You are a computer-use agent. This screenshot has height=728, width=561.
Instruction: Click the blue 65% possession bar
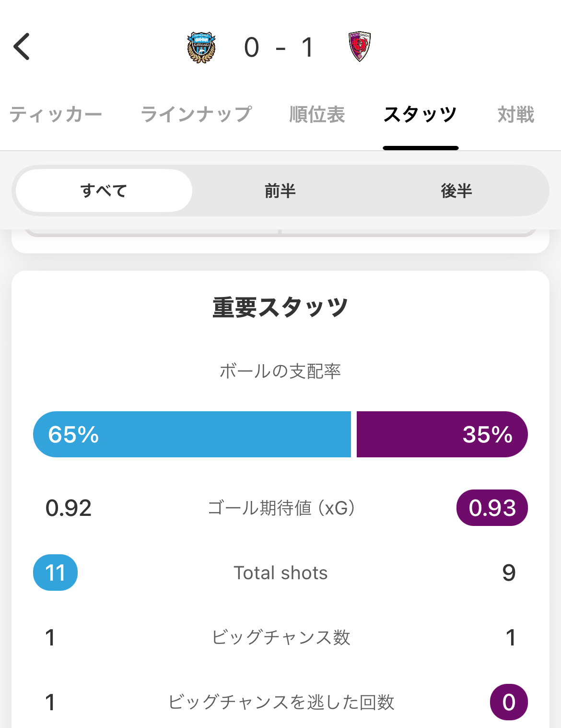coord(192,434)
